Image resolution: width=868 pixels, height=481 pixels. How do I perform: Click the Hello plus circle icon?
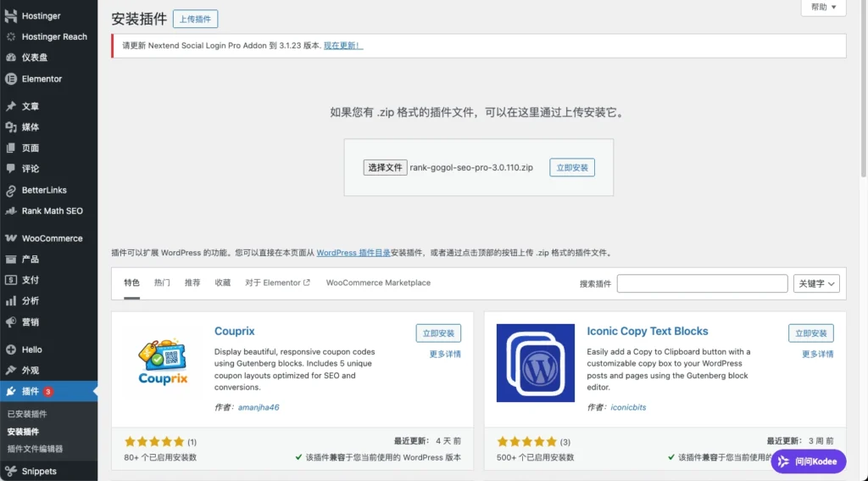click(x=10, y=350)
